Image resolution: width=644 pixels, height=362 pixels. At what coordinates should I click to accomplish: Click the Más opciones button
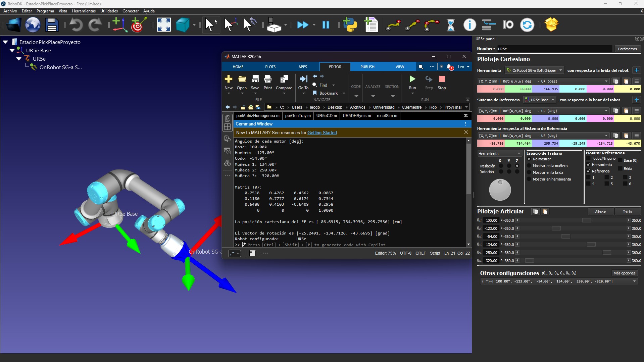[625, 273]
